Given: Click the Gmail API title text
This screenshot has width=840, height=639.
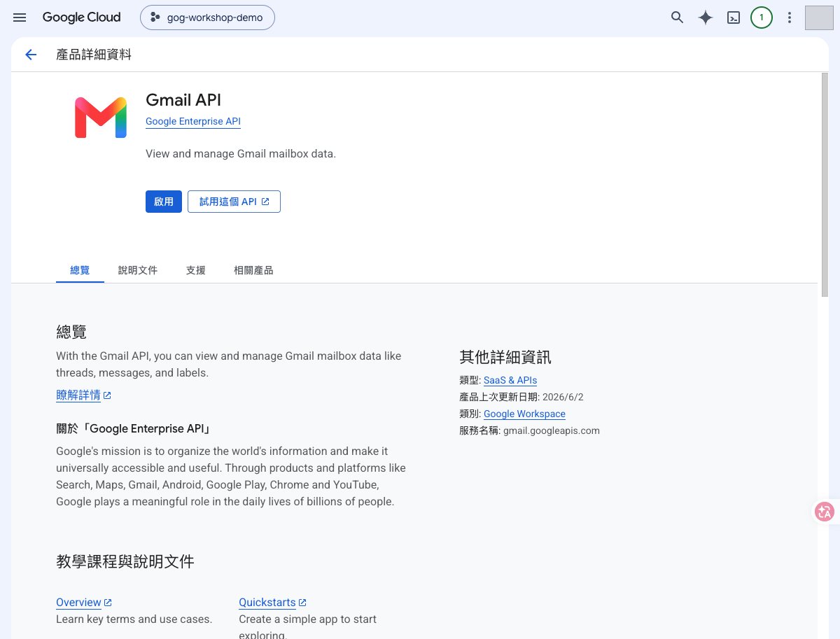Looking at the screenshot, I should pyautogui.click(x=183, y=100).
